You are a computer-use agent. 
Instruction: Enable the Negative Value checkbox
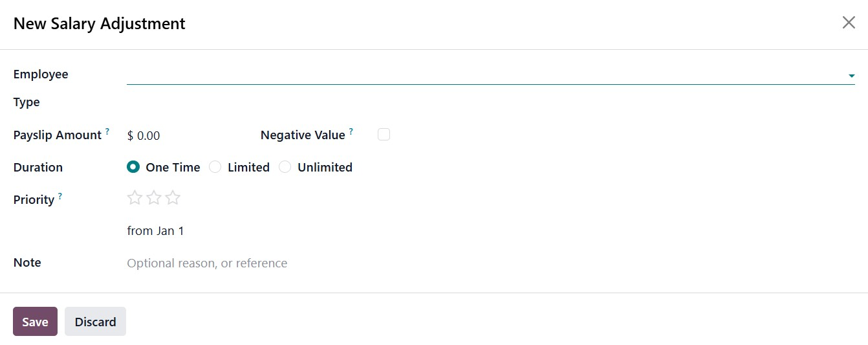384,135
